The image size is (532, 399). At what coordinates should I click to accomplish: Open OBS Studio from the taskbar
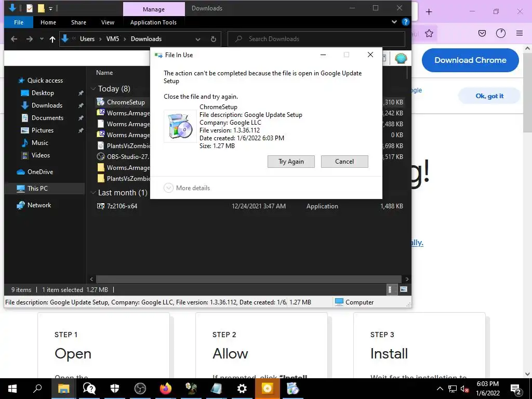coord(140,389)
